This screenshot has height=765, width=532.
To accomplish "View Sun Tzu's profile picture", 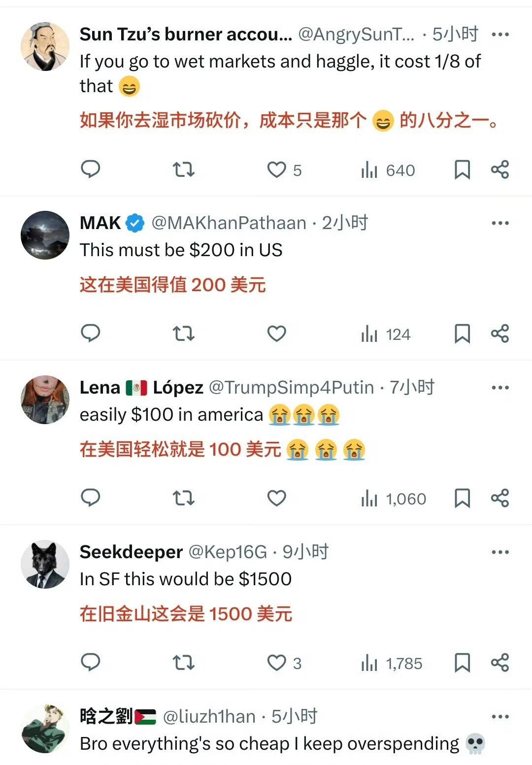I will [45, 46].
